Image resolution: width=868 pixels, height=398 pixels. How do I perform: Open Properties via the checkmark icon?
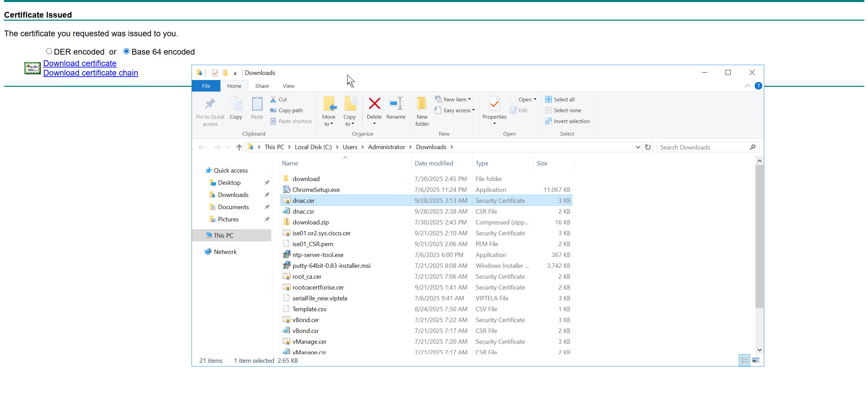[494, 104]
